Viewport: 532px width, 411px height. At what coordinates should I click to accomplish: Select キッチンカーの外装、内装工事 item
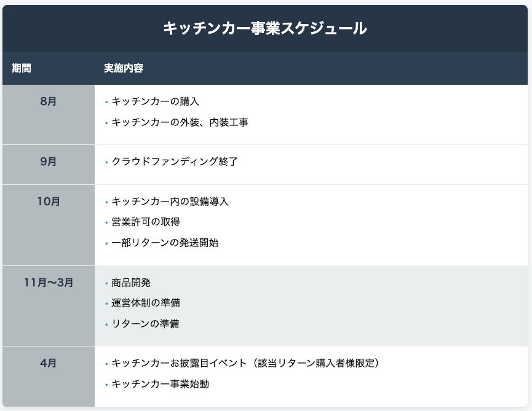[180, 122]
